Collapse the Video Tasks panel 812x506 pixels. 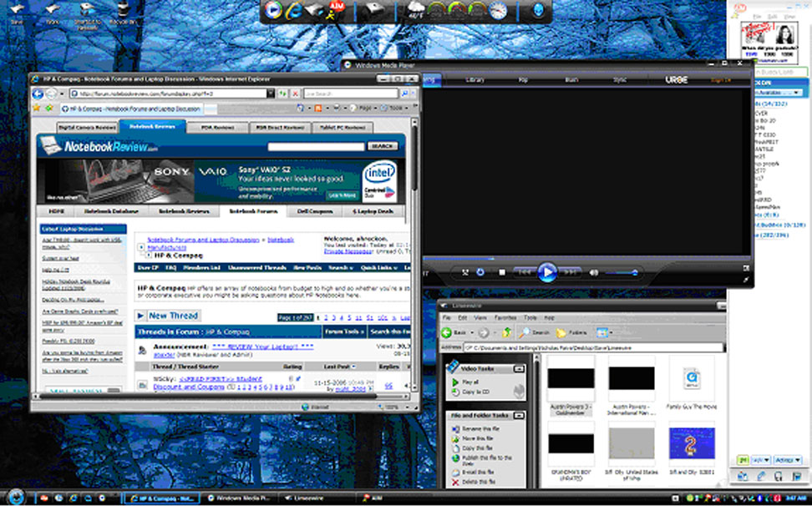[x=519, y=369]
